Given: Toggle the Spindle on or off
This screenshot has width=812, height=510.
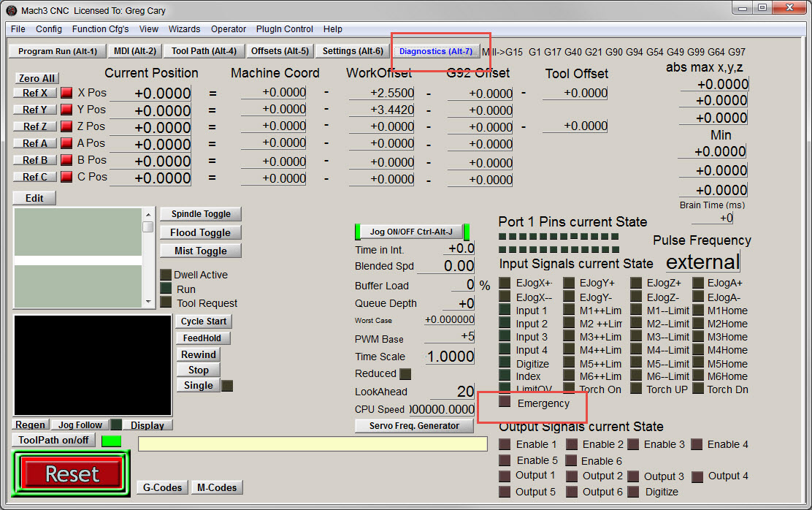Looking at the screenshot, I should click(x=201, y=214).
